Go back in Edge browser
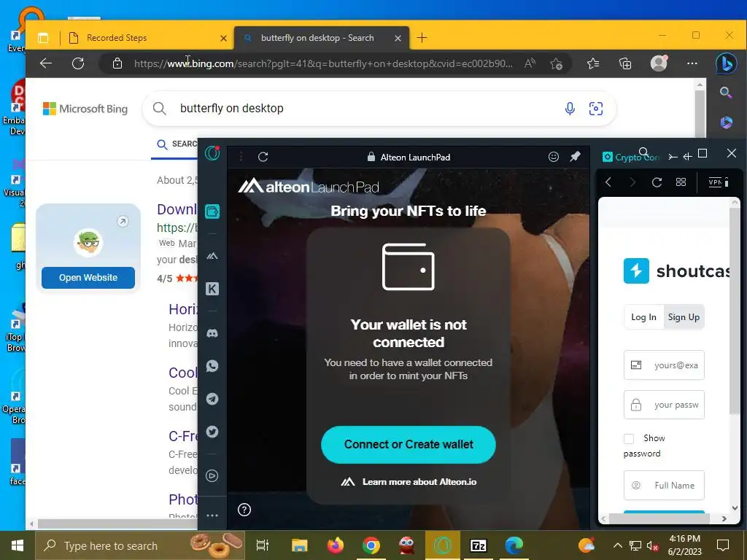This screenshot has width=747, height=560. [46, 63]
